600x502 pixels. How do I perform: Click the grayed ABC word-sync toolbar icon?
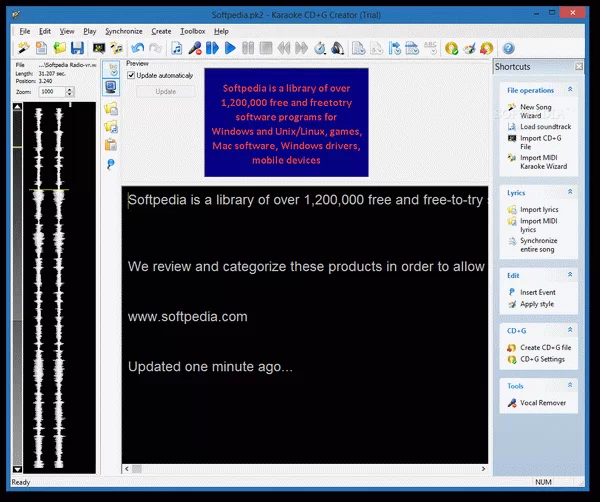tap(430, 48)
